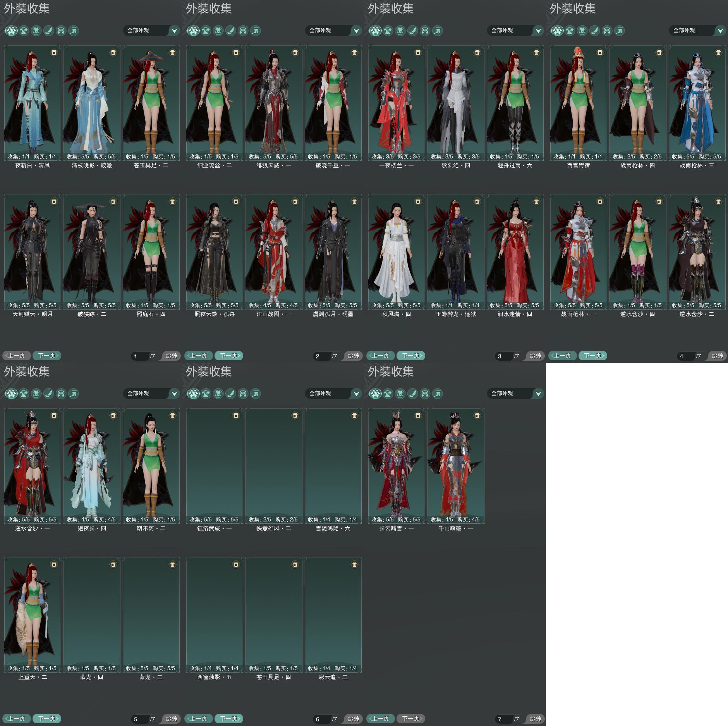Select the 战雨枪林·一 outfit thumbnail
Viewport: 728px width, 726px height.
579,251
